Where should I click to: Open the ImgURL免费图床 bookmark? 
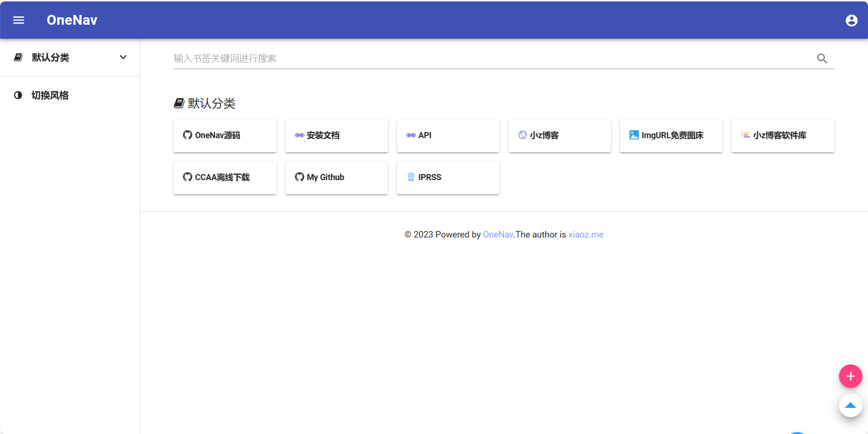[x=671, y=136]
